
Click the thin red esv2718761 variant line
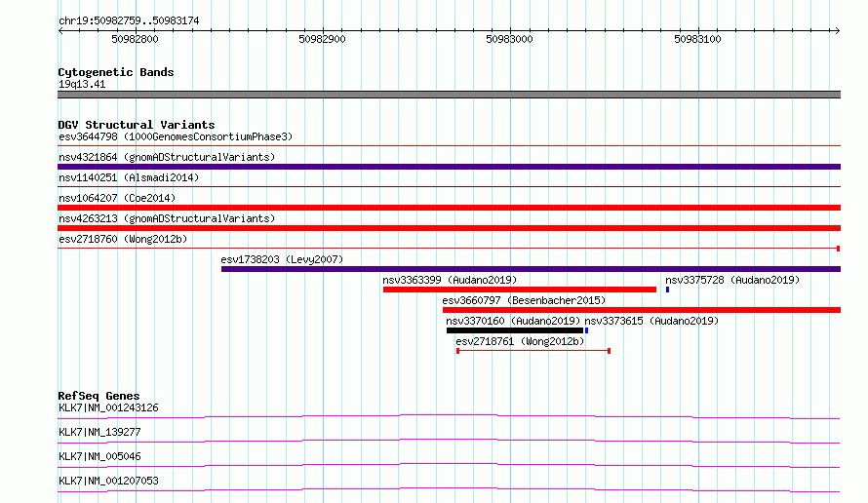(533, 351)
